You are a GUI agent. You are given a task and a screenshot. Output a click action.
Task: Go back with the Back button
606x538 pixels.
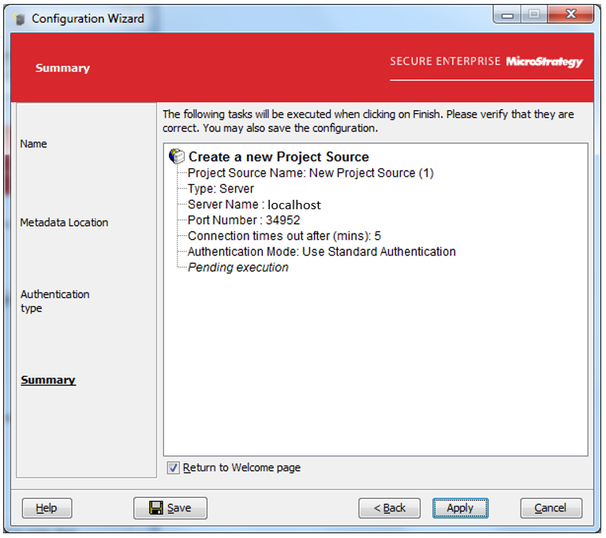coord(389,508)
